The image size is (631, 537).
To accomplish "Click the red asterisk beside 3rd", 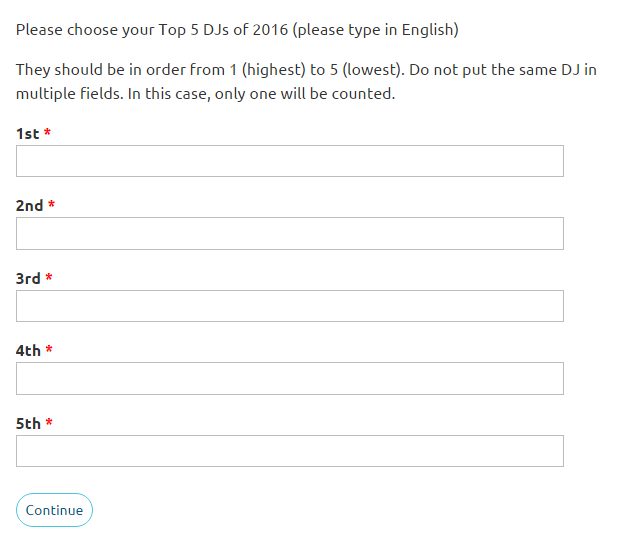I will tap(49, 278).
